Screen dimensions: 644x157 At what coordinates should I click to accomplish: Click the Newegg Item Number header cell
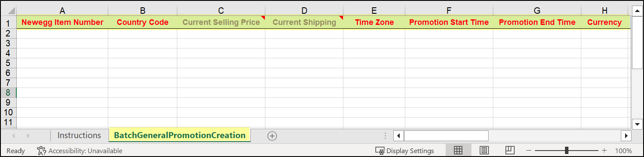pyautogui.click(x=62, y=22)
